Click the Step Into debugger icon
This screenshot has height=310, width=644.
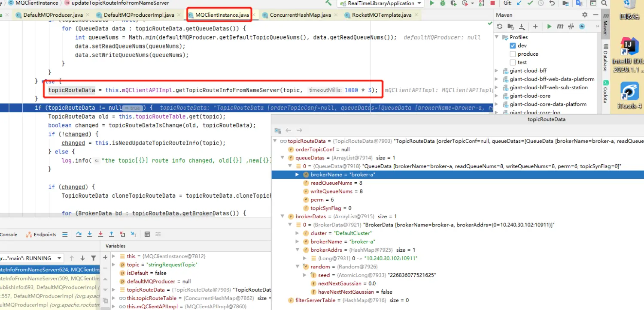pyautogui.click(x=90, y=234)
